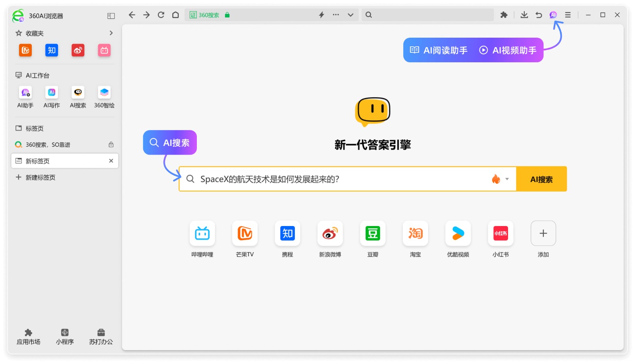The image size is (635, 364).
Task: Click the yellow AI搜索 button
Action: pyautogui.click(x=541, y=179)
